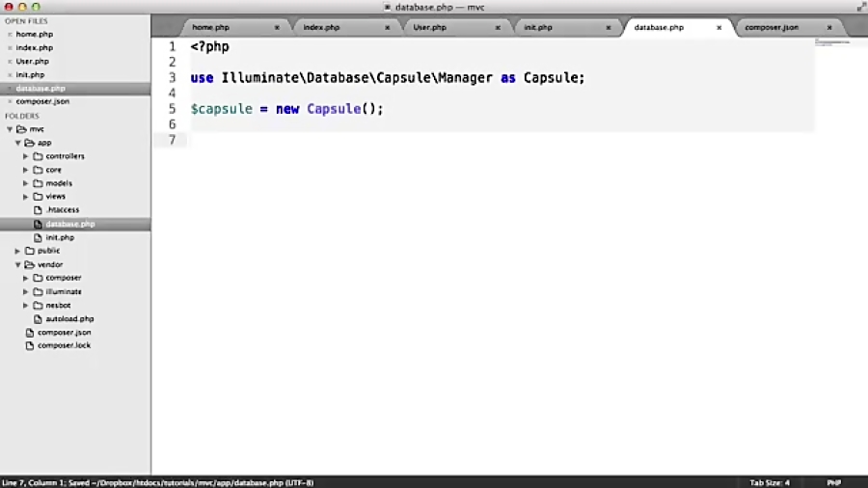Screen dimensions: 868x488
Task: Close the init.php tab
Action: click(608, 27)
